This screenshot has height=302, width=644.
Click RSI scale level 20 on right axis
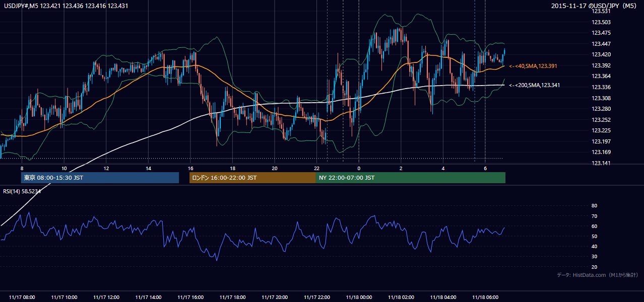[594, 267]
